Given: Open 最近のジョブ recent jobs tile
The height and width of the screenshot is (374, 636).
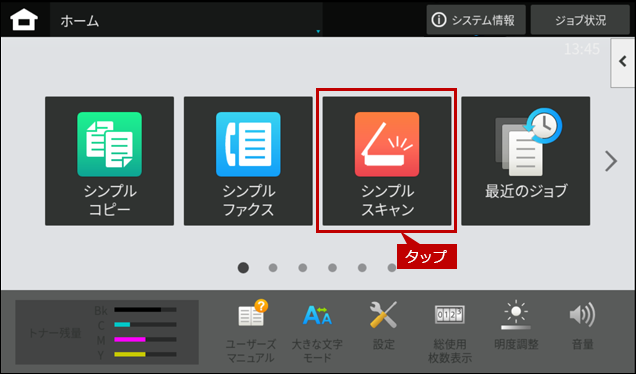Looking at the screenshot, I should [526, 161].
